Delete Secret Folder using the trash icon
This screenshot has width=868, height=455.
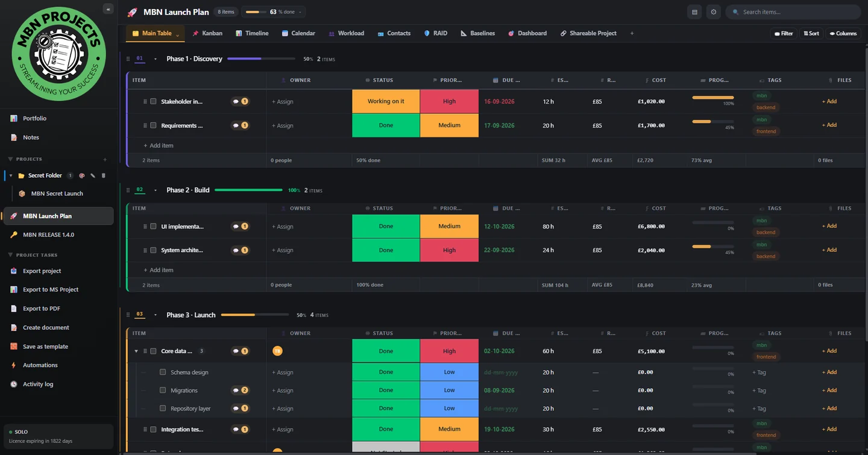click(104, 175)
